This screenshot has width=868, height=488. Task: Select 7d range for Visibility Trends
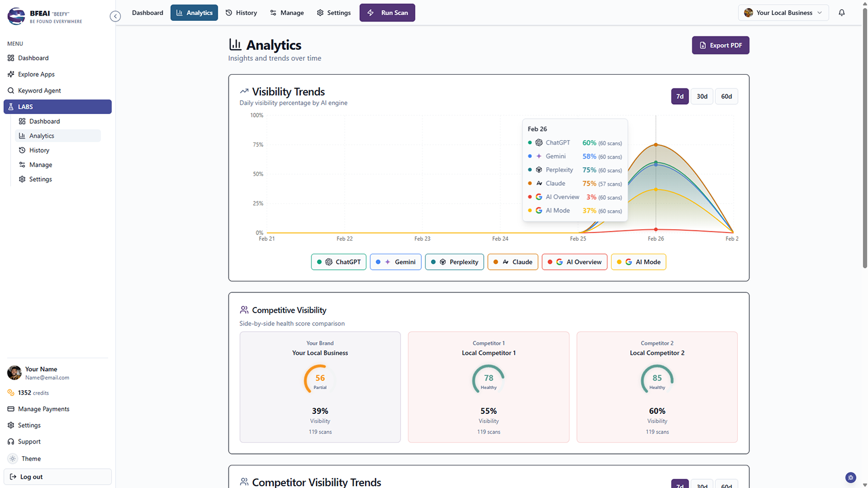coord(680,96)
